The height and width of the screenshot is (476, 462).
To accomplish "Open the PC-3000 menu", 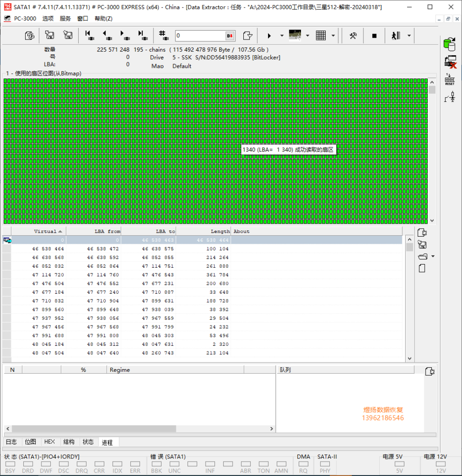I will 25,19.
